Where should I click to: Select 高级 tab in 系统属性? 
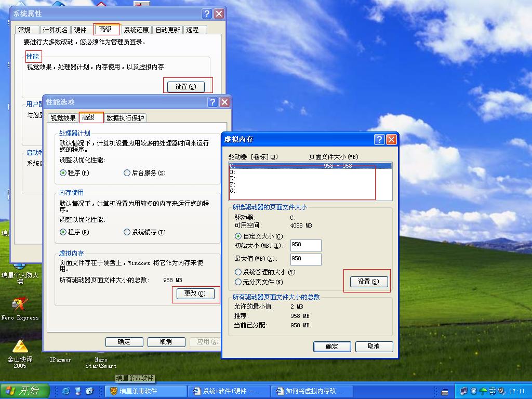click(106, 30)
